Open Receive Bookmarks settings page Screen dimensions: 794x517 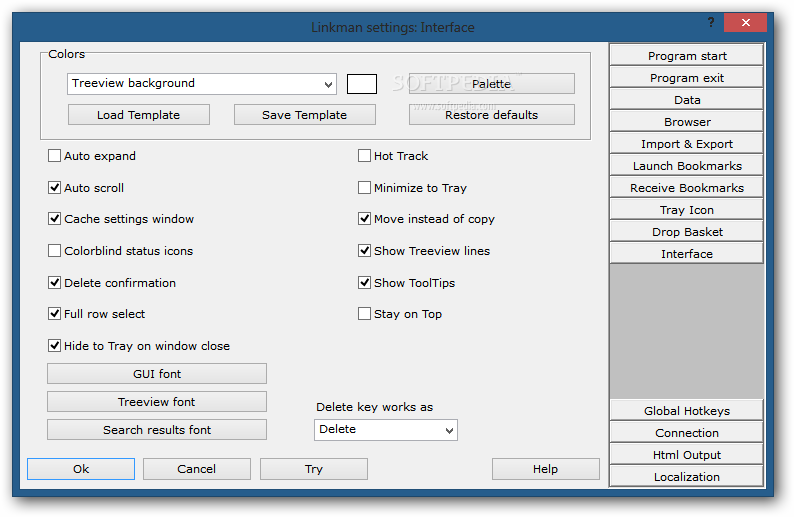click(686, 187)
